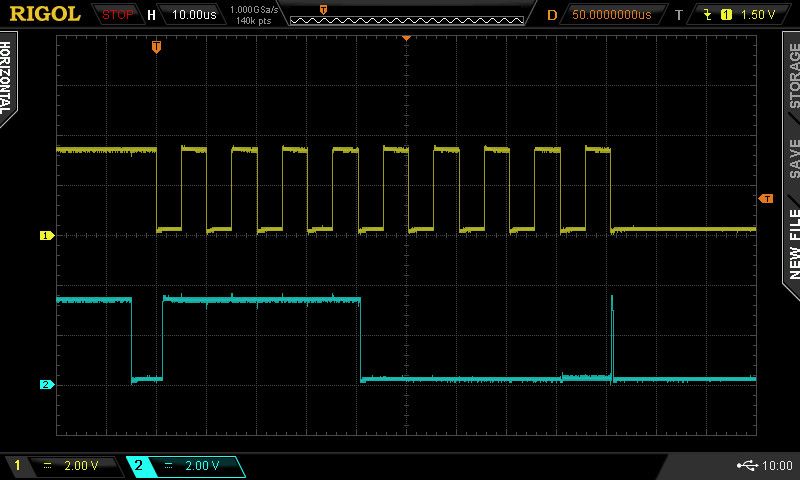Open the HORIZONTAL side tab
Screen dimensions: 800x480
[6, 78]
